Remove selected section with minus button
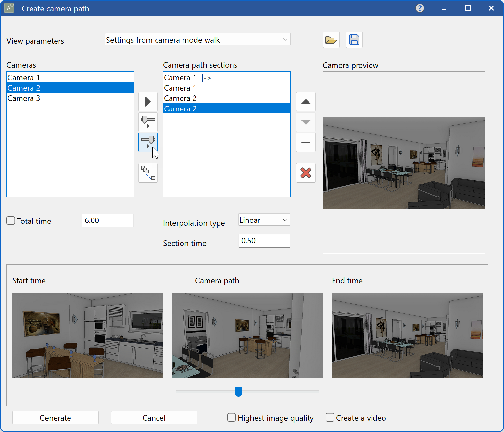The height and width of the screenshot is (432, 504). (306, 142)
